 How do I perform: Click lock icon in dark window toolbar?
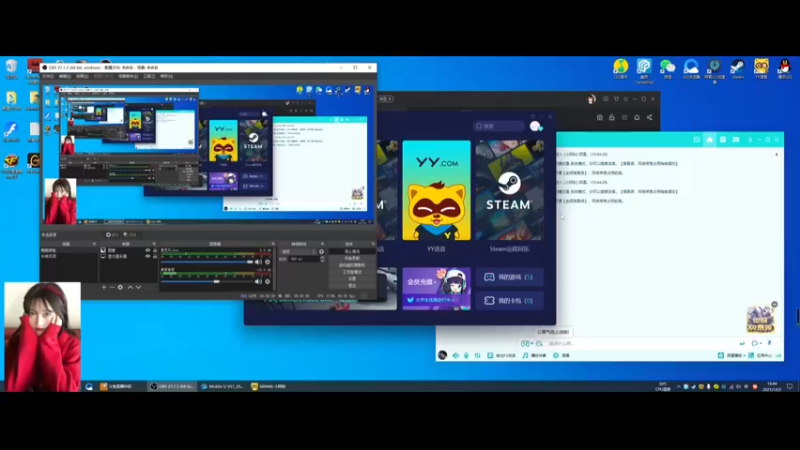click(612, 117)
